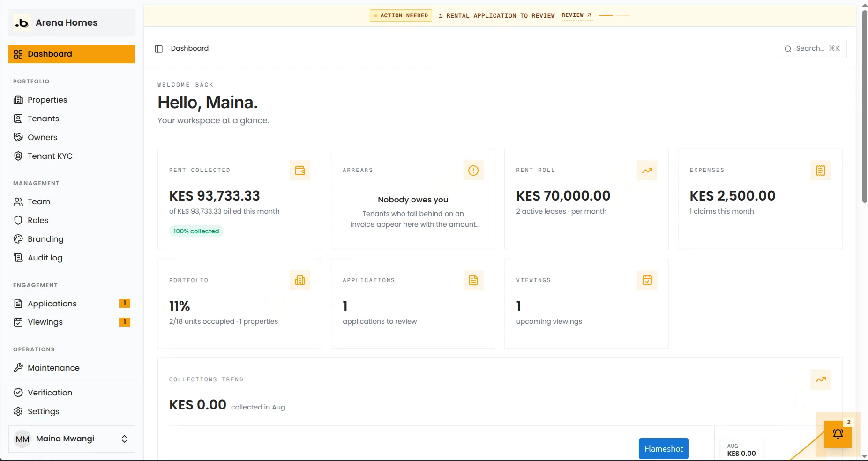Click the KES 70,000.00 rent roll value

click(x=563, y=196)
